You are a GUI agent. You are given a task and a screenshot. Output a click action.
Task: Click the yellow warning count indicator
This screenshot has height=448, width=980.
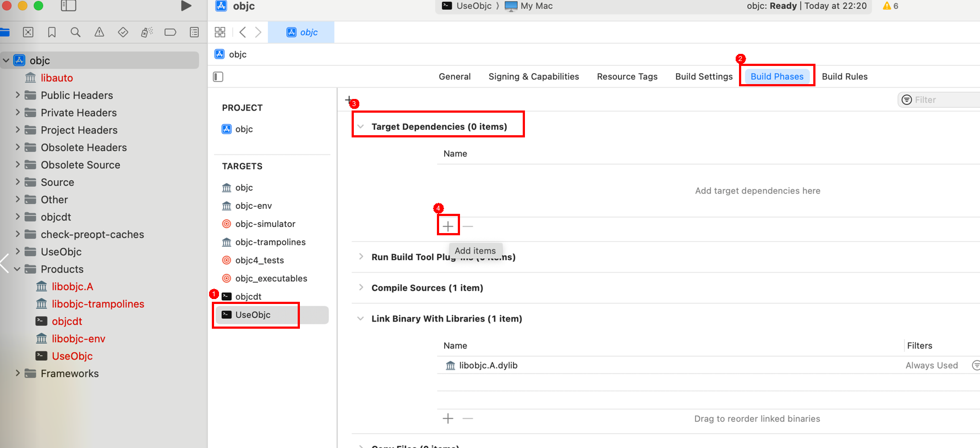click(890, 6)
